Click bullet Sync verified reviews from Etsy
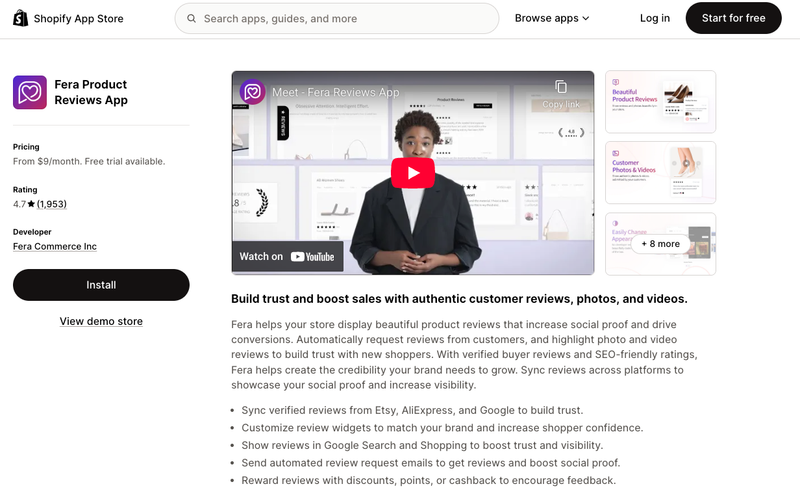This screenshot has width=800, height=503. coord(412,410)
